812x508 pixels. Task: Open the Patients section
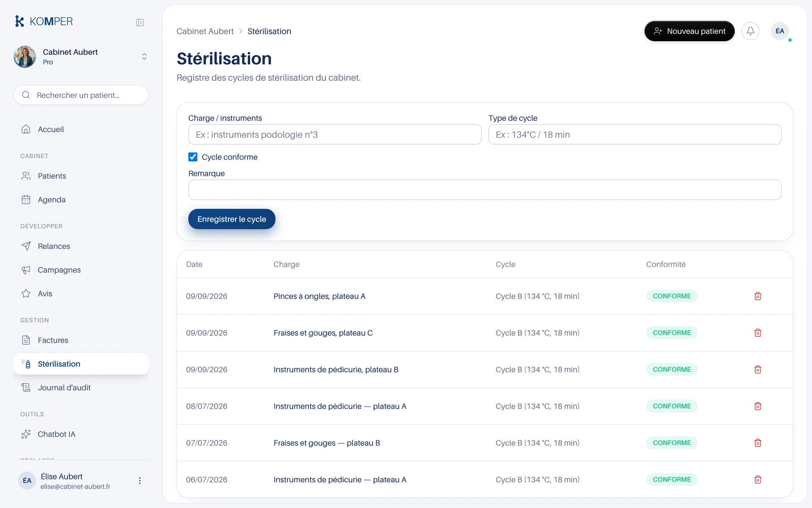tap(81, 176)
